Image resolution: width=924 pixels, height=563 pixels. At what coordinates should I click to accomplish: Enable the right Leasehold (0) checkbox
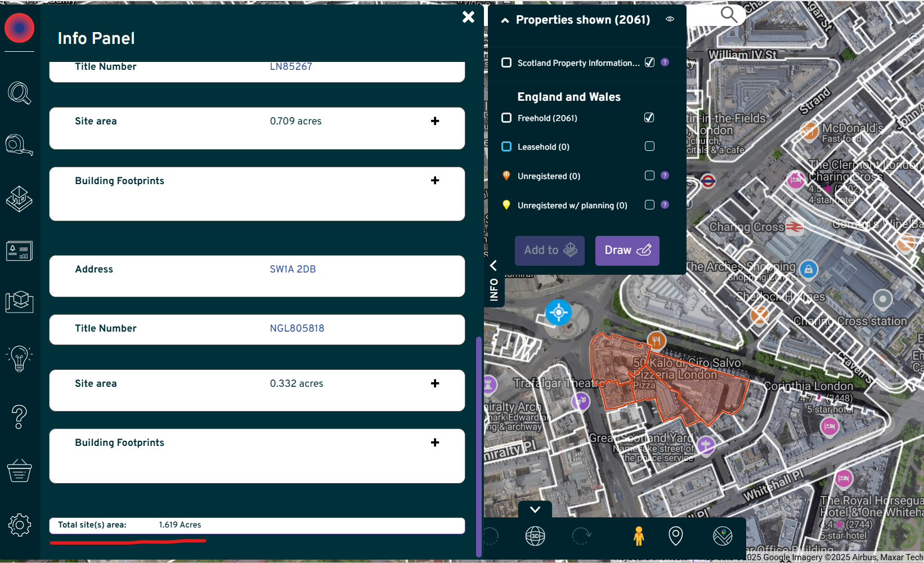649,146
